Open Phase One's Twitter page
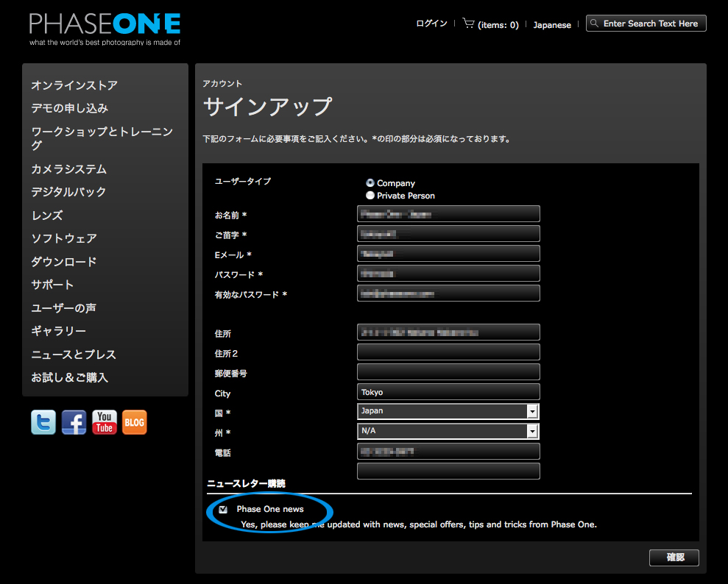The width and height of the screenshot is (728, 584). tap(43, 422)
